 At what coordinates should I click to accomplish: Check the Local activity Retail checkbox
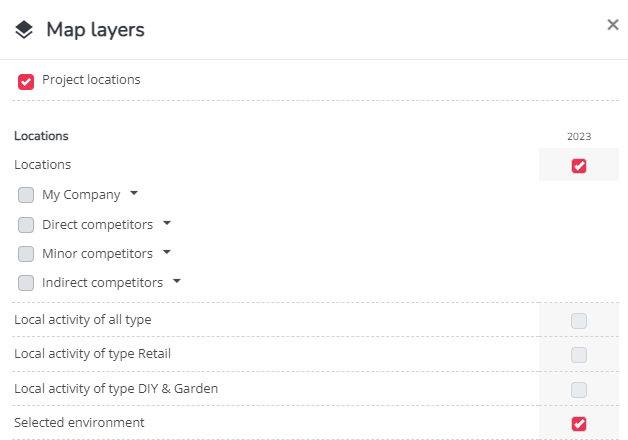579,355
